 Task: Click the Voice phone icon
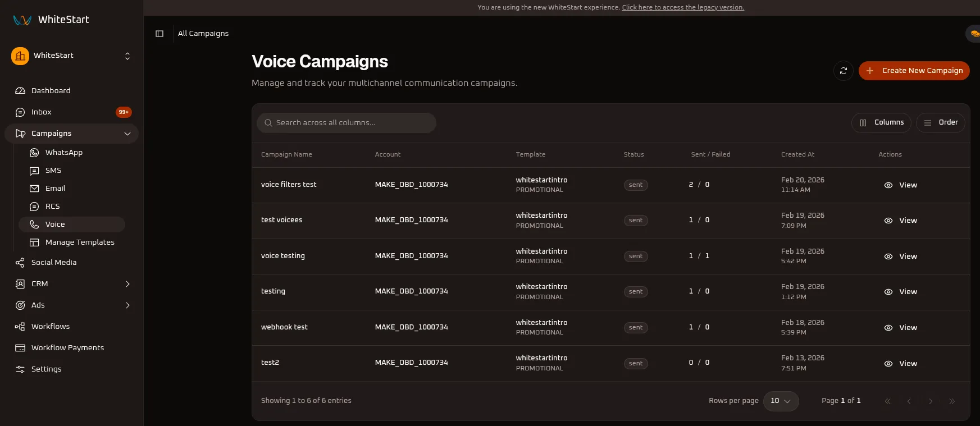point(34,225)
